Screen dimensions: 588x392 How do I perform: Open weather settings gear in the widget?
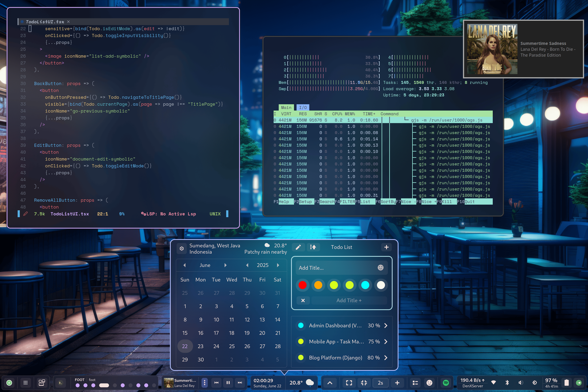click(182, 249)
